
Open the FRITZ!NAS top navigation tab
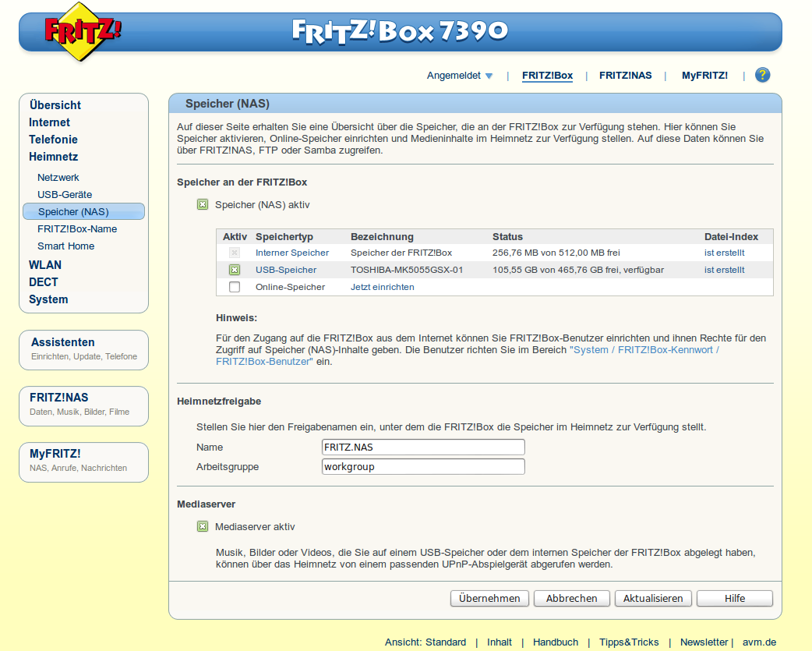625,76
